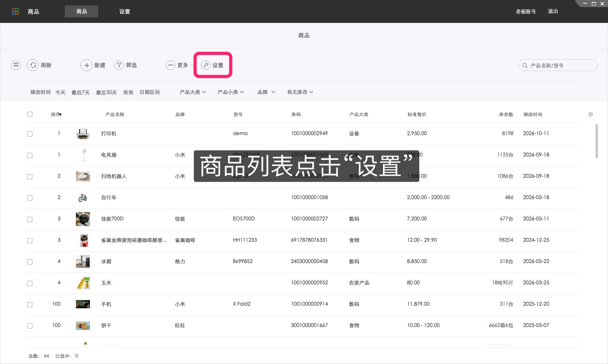Click the 库存数 column header
Viewport: 608px width, 364px height.
pos(506,114)
